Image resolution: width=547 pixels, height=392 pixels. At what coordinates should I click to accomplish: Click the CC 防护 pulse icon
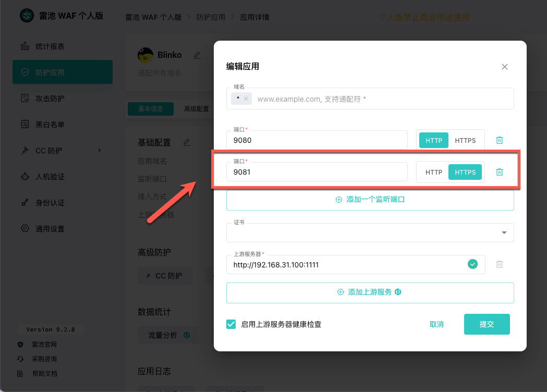tap(25, 150)
